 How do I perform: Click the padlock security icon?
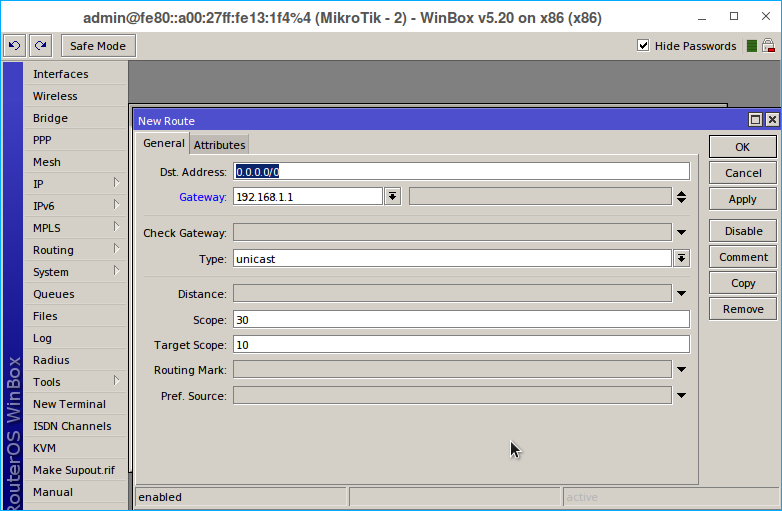(769, 46)
